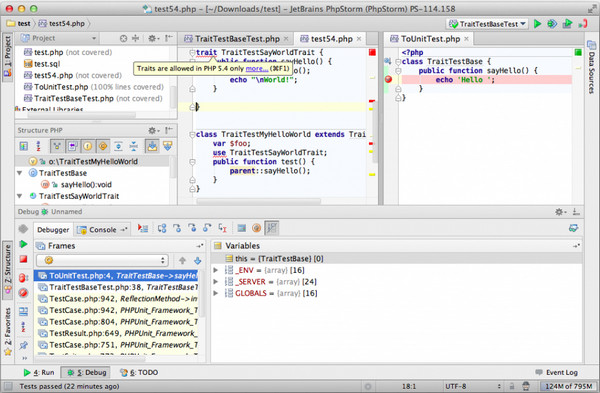Move down one frame with blue down arrow

point(197,261)
